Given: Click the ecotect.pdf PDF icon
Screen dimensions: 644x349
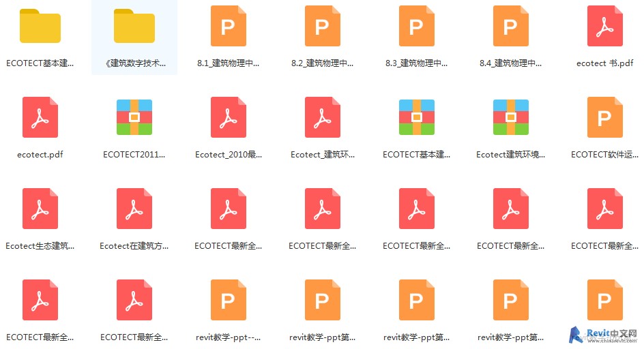Looking at the screenshot, I should tap(40, 117).
